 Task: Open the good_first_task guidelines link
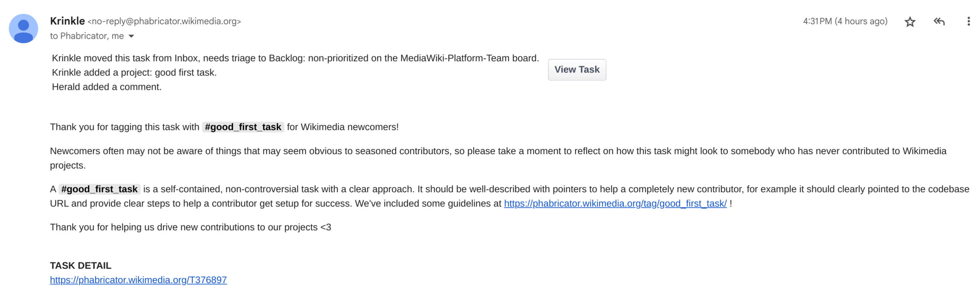(x=615, y=204)
